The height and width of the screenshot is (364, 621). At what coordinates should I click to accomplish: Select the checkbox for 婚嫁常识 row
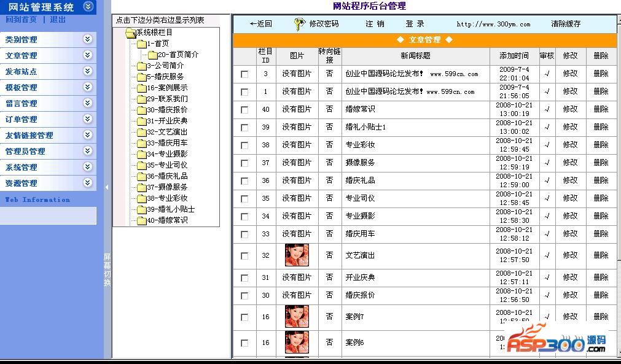[244, 110]
